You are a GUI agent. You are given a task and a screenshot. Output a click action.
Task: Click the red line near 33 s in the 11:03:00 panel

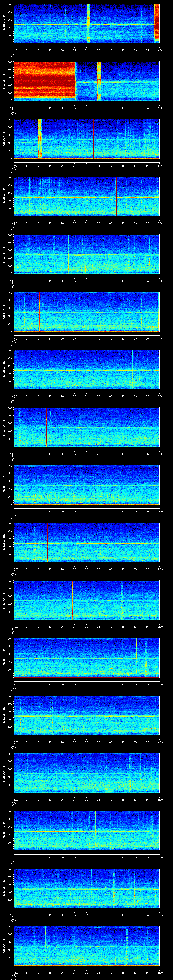[x=94, y=139]
